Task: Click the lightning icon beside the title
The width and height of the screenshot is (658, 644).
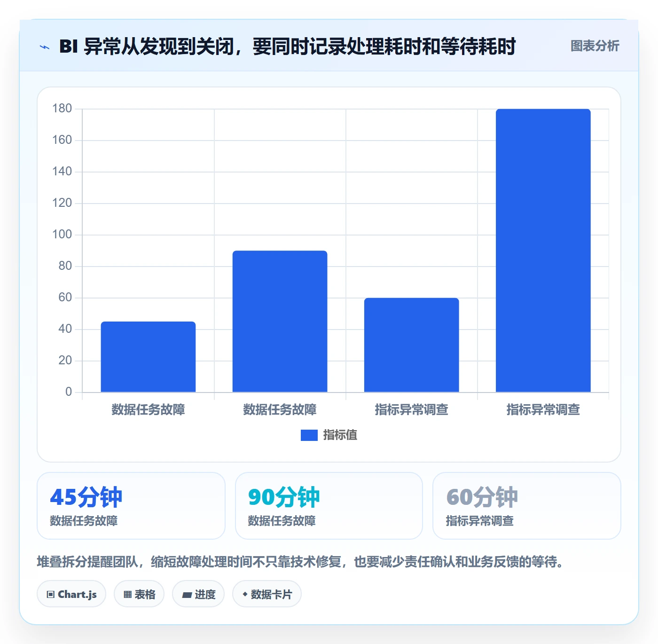Action: click(x=45, y=47)
